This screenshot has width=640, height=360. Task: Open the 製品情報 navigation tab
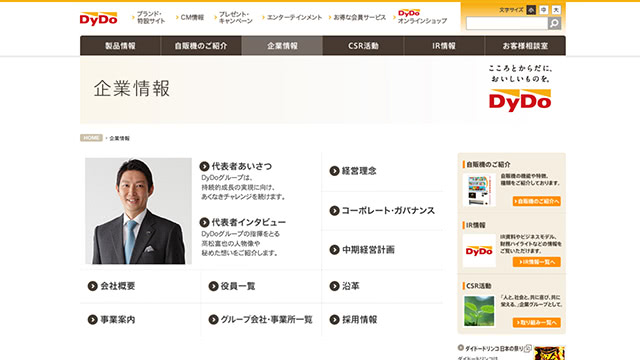[x=120, y=46]
